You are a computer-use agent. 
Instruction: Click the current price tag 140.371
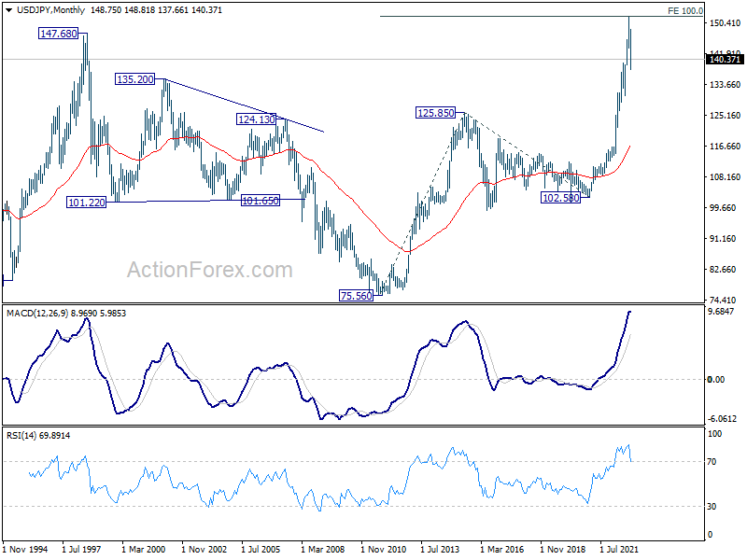click(725, 59)
